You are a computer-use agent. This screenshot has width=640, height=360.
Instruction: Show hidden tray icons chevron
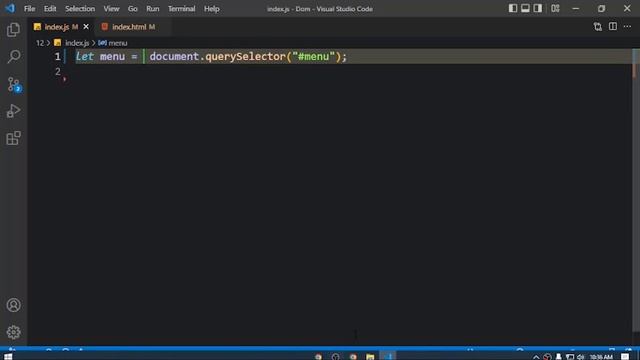pyautogui.click(x=536, y=357)
